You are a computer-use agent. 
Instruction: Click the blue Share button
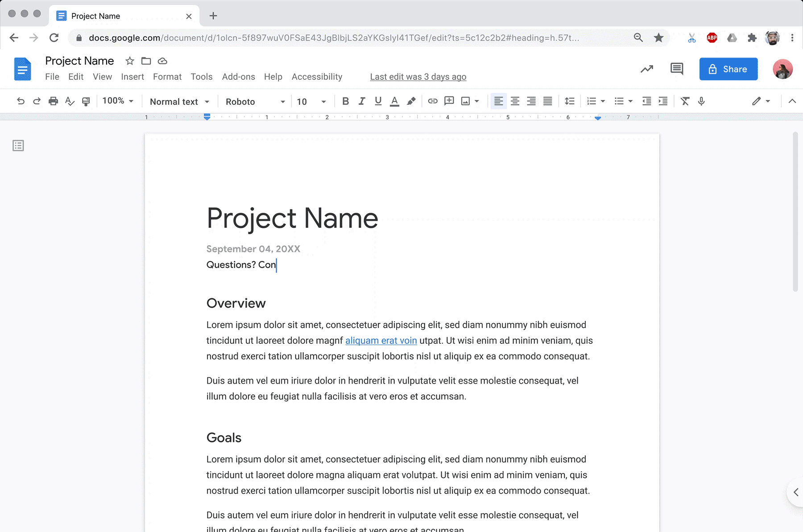coord(728,69)
